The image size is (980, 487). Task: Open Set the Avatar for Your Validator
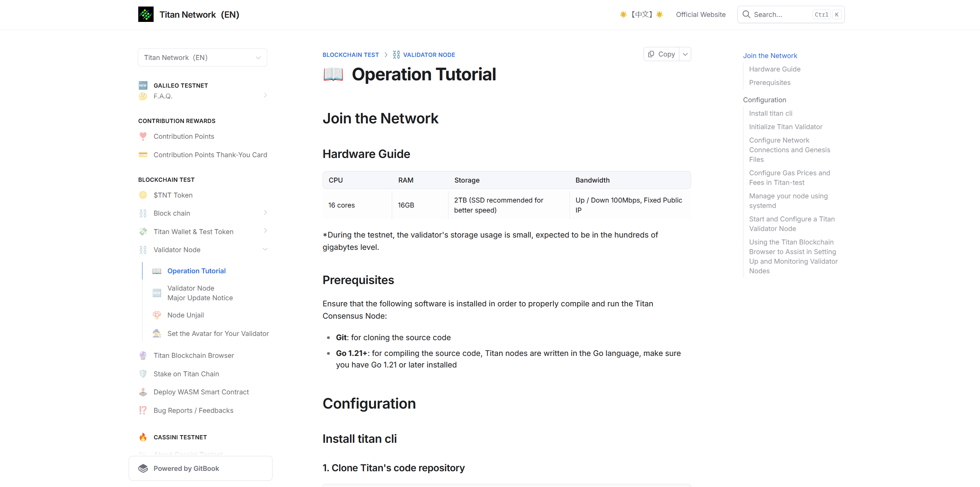[x=218, y=333]
